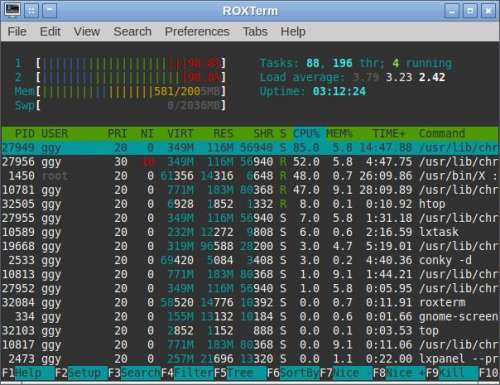500x385 pixels.
Task: Sort by the USER column header
Action: 54,134
